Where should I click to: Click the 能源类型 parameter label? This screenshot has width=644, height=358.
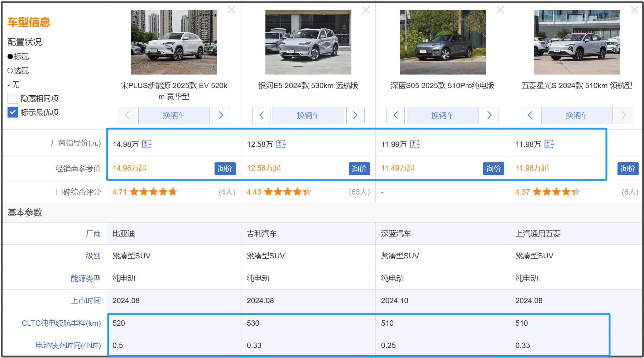(86, 278)
